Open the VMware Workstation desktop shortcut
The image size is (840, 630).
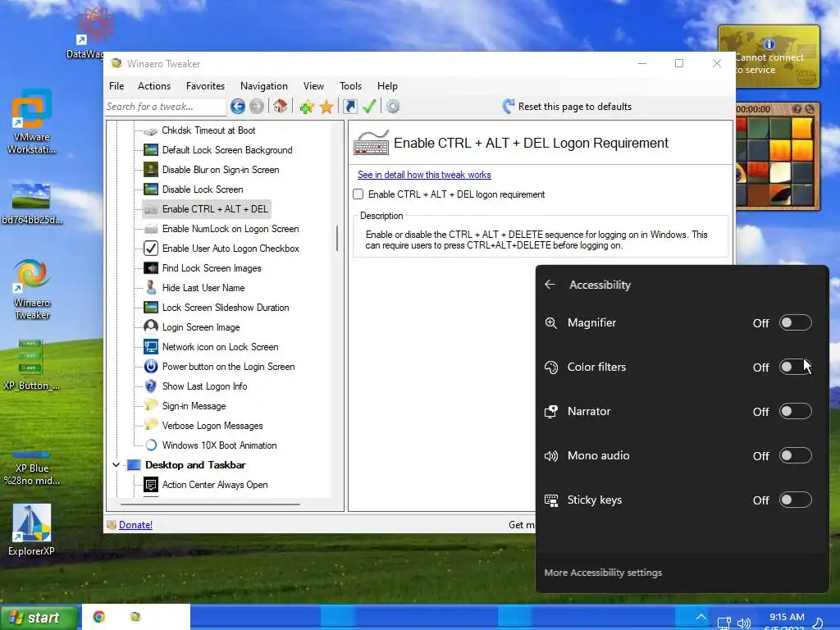pyautogui.click(x=32, y=122)
